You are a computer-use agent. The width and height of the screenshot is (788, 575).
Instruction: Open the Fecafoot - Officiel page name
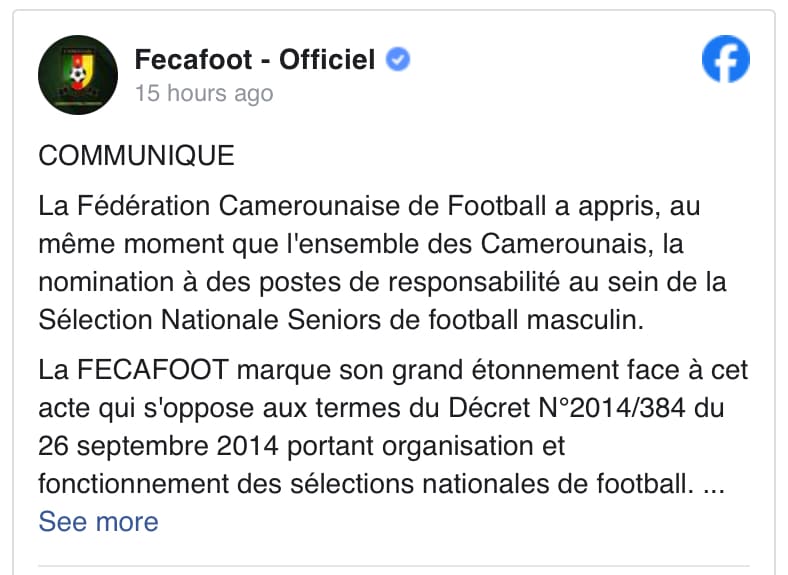[x=255, y=59]
